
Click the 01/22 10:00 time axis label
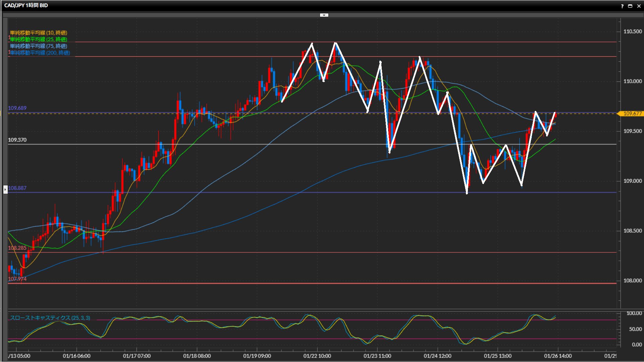(317, 356)
